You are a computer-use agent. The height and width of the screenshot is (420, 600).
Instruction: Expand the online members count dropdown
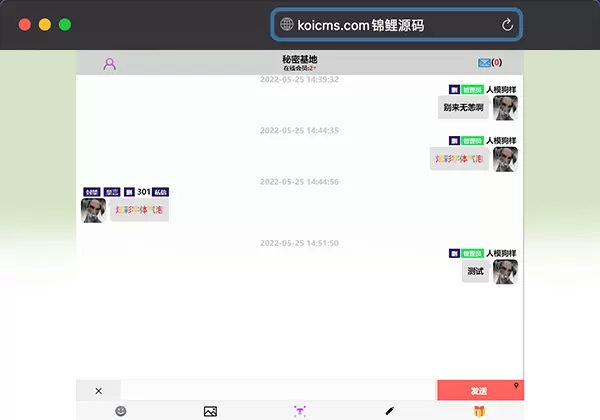click(x=300, y=68)
